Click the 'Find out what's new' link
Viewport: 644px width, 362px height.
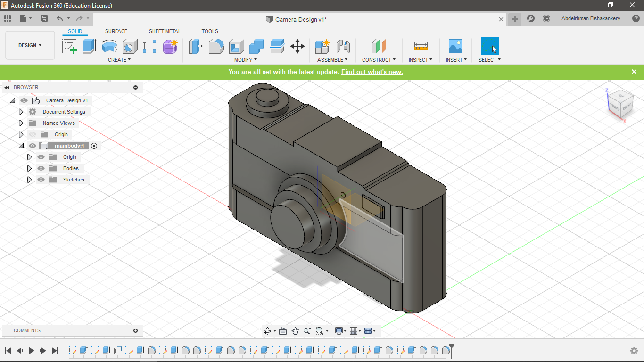point(372,72)
